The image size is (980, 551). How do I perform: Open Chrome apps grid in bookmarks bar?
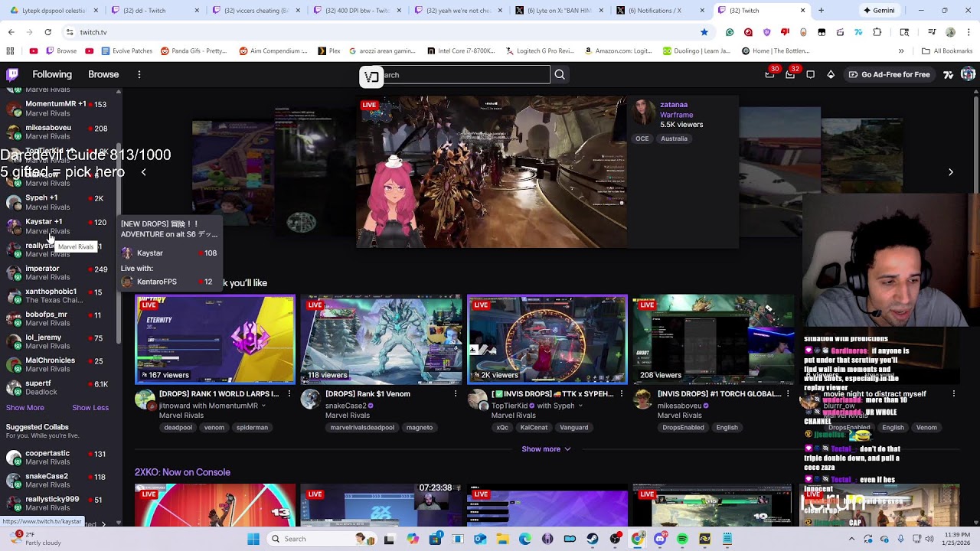pos(10,51)
